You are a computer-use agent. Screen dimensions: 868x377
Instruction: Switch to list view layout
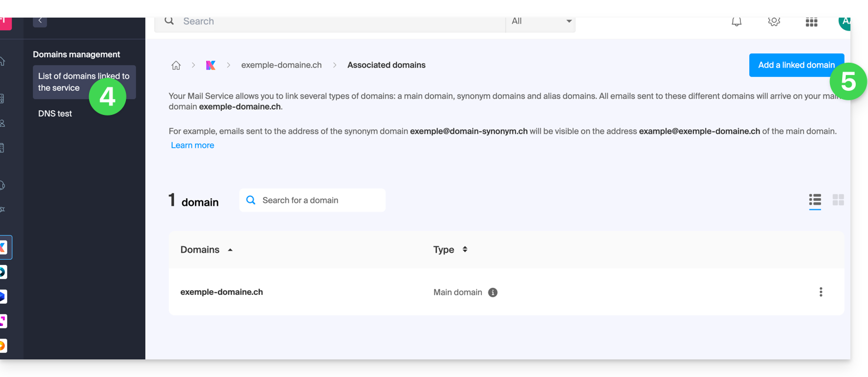pos(815,200)
